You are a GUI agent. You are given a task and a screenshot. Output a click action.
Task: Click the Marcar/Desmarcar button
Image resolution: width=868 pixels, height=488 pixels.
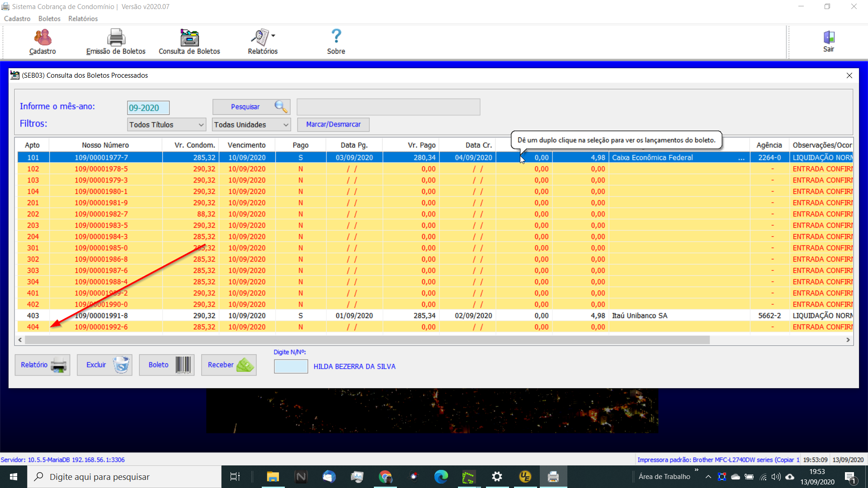point(333,124)
